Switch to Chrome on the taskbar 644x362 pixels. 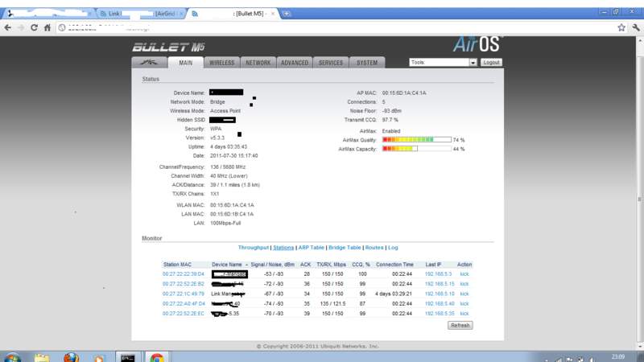(156, 356)
